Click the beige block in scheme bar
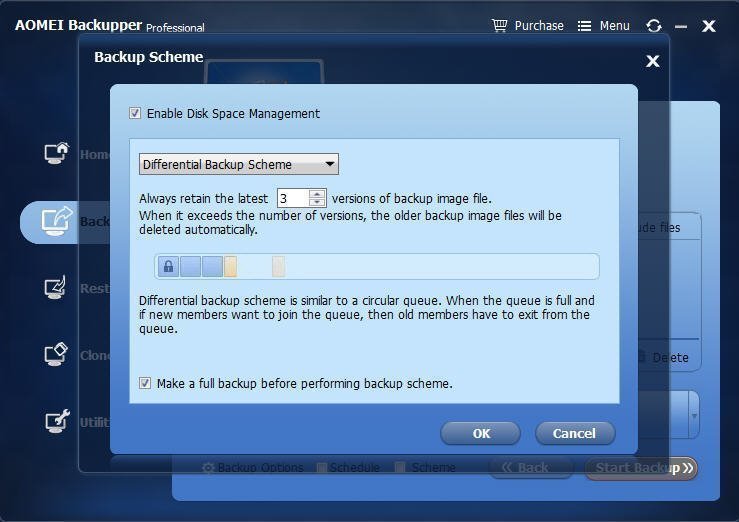The width and height of the screenshot is (739, 522). coord(279,267)
